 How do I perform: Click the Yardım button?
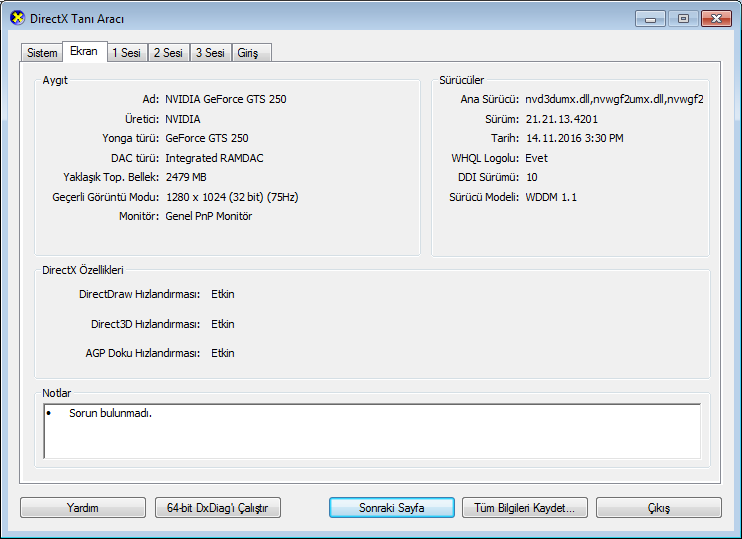83,508
